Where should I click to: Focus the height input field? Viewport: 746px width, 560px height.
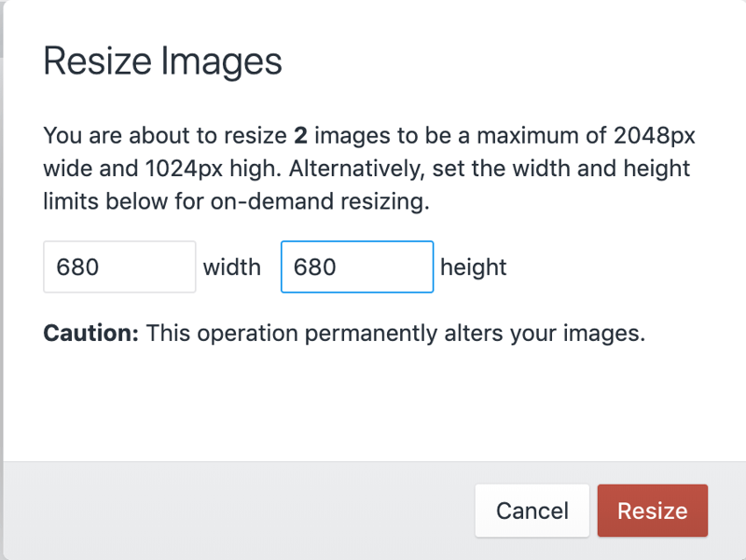point(356,267)
